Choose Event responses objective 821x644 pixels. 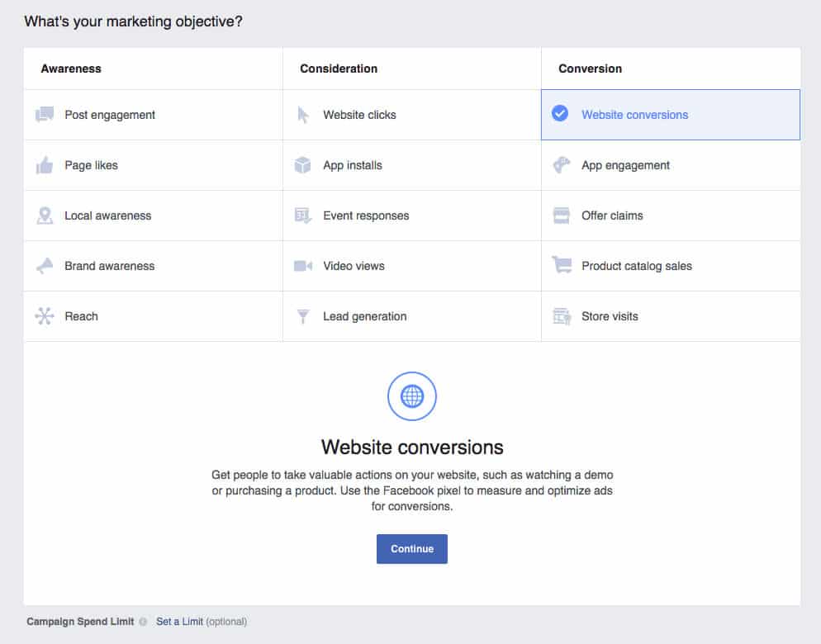[x=412, y=215]
